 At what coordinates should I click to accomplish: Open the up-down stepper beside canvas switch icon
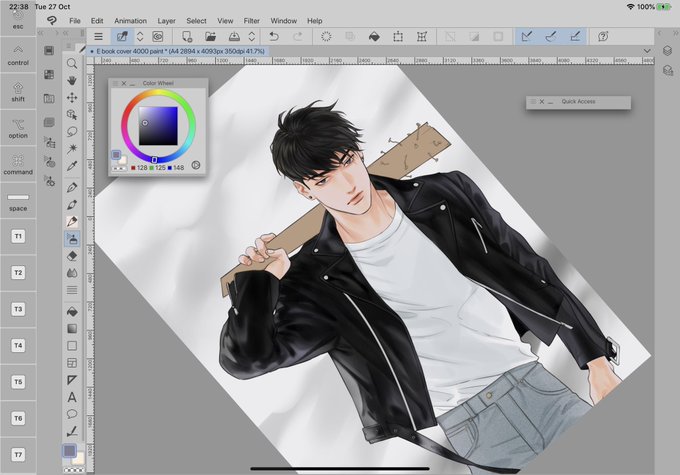(140, 36)
